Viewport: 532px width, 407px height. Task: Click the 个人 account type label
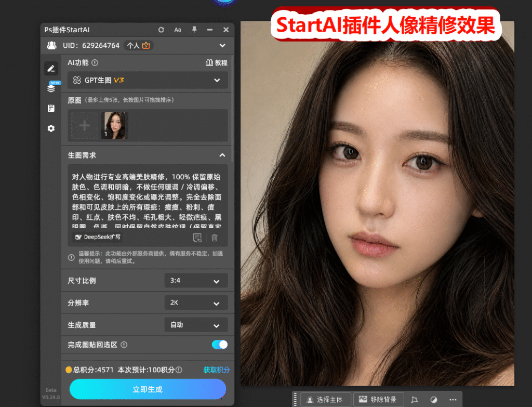[x=133, y=46]
